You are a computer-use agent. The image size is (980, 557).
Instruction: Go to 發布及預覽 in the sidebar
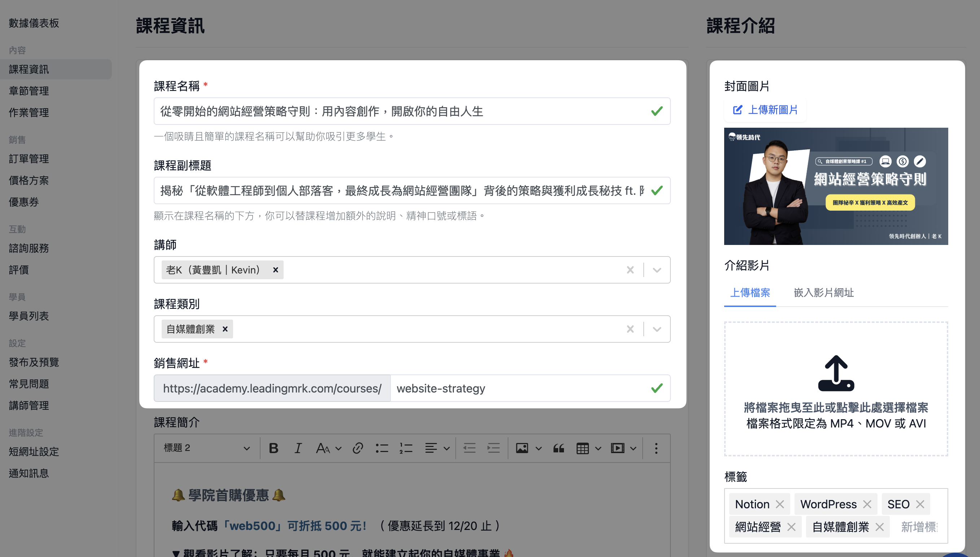(x=34, y=362)
